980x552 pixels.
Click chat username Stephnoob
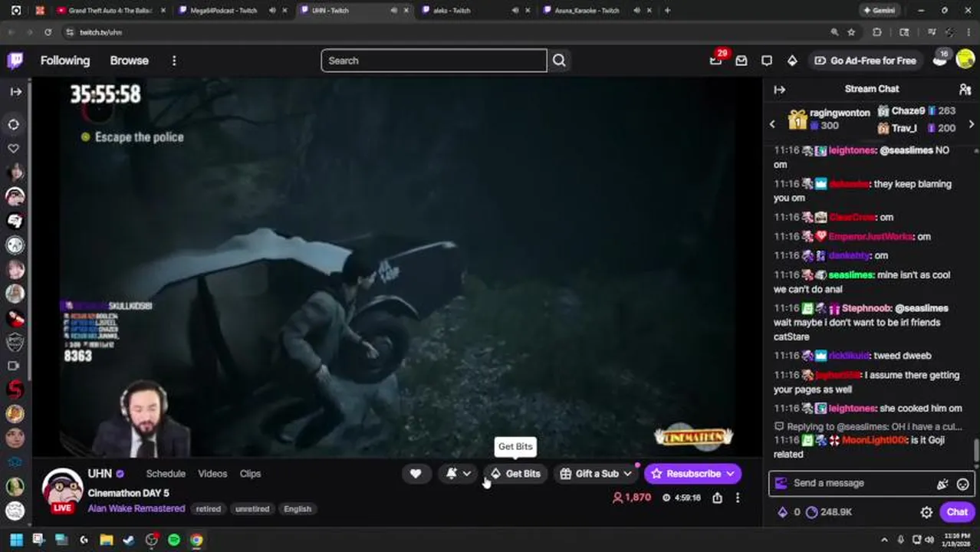(x=867, y=308)
